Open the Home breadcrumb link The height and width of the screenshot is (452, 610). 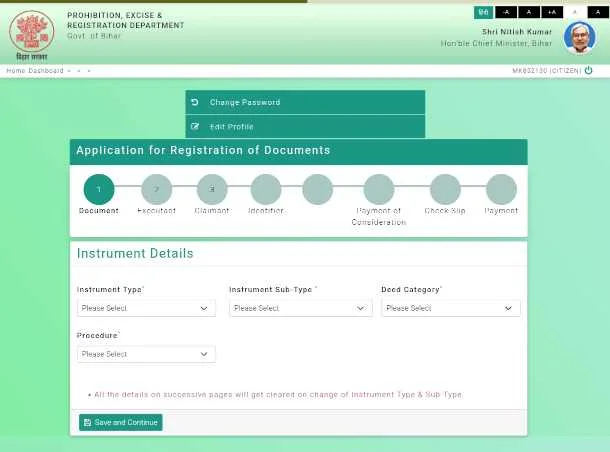[15, 71]
